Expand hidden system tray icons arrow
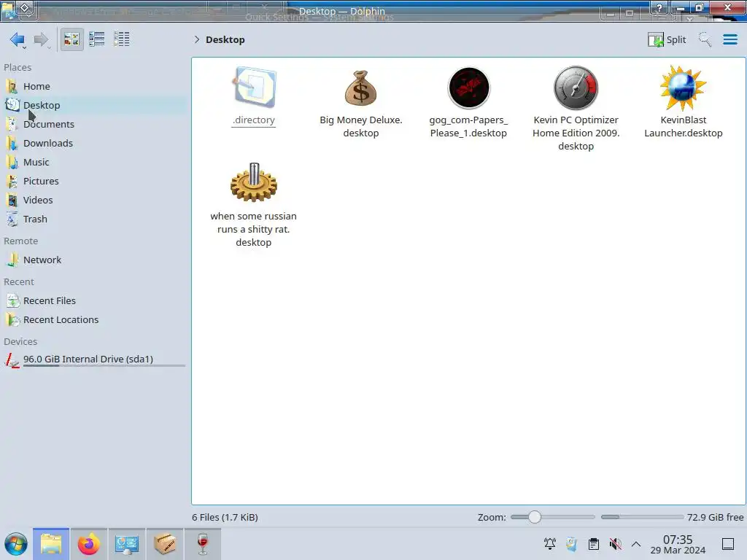Screen dimensions: 747x560 click(x=636, y=544)
